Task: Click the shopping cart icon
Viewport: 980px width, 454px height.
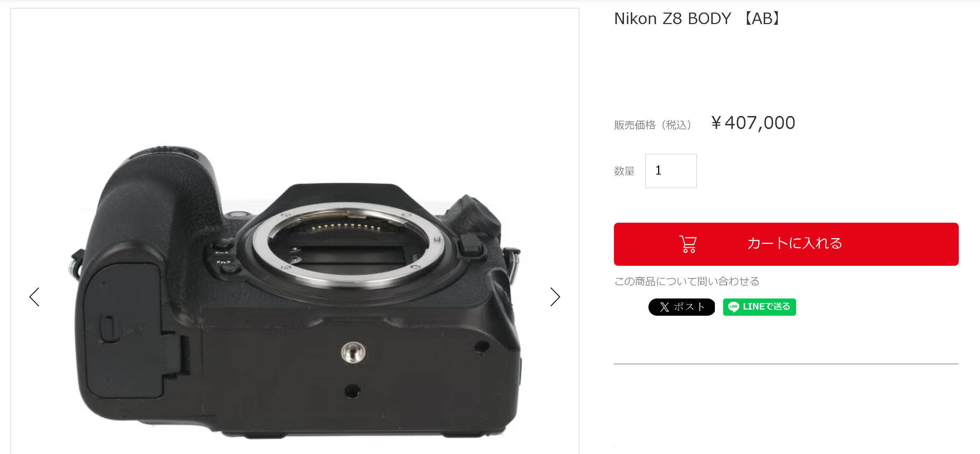Action: pyautogui.click(x=688, y=244)
